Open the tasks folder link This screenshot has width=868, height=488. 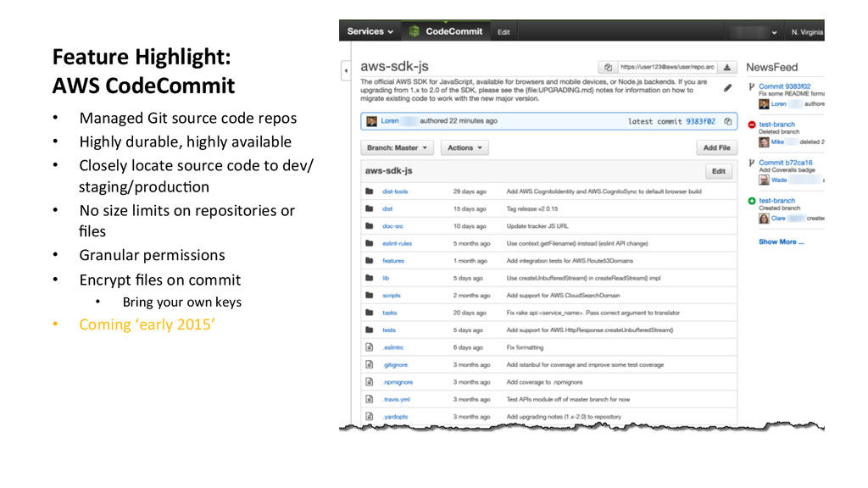pyautogui.click(x=389, y=313)
